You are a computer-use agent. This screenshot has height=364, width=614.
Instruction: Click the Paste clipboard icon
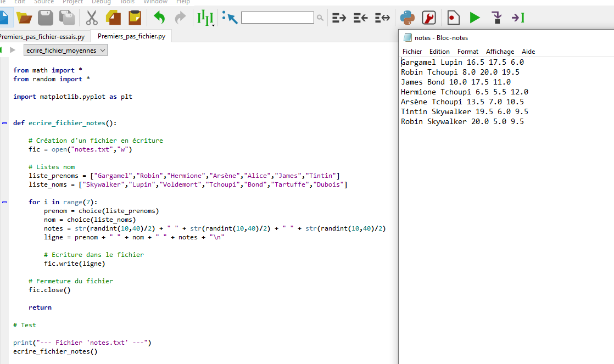coord(135,18)
